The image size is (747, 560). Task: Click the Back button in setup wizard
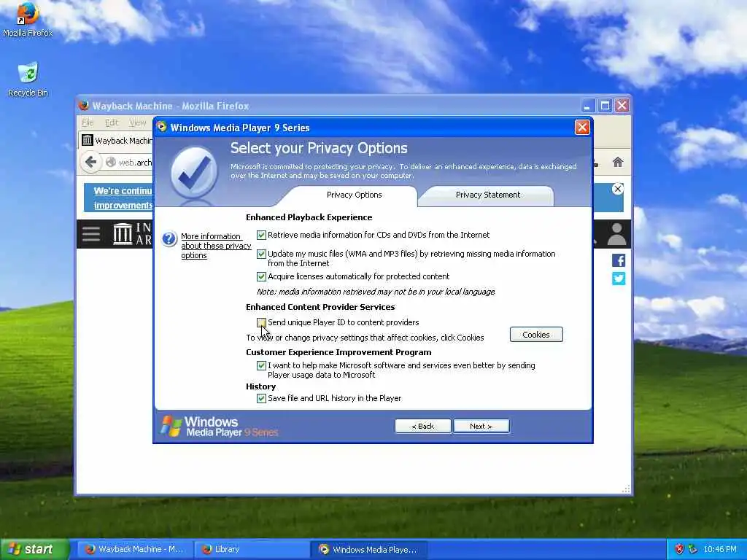pos(422,426)
